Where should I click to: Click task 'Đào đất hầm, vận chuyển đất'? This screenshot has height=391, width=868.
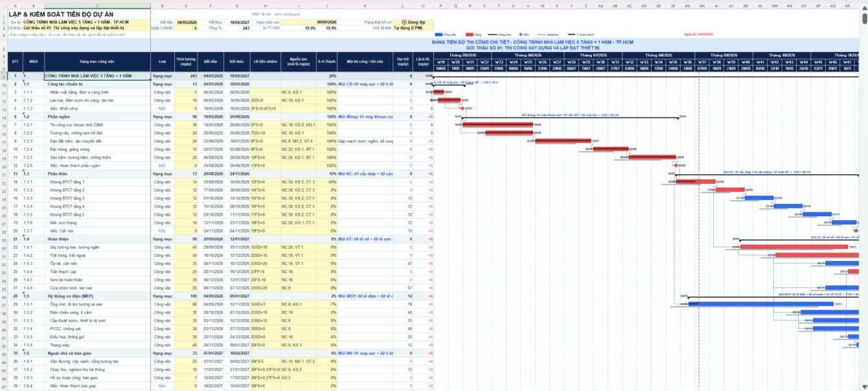pos(76,141)
